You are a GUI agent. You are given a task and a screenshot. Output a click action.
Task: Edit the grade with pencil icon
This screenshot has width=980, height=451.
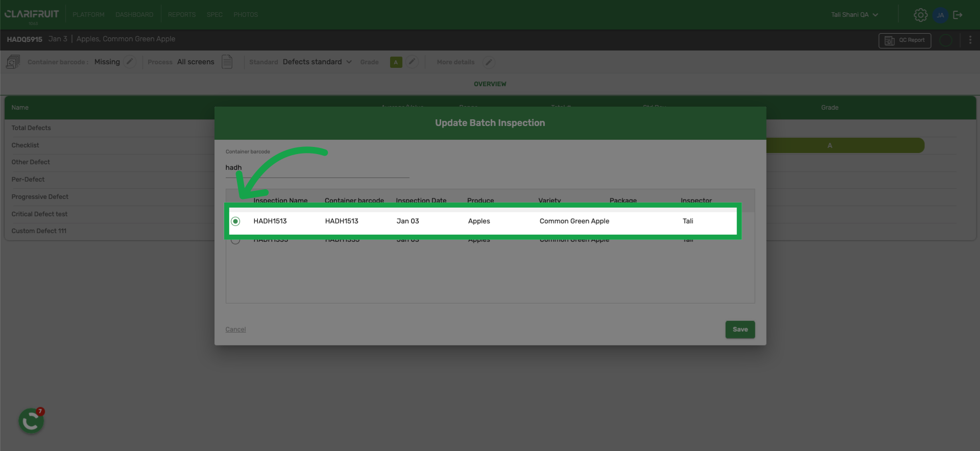[412, 62]
